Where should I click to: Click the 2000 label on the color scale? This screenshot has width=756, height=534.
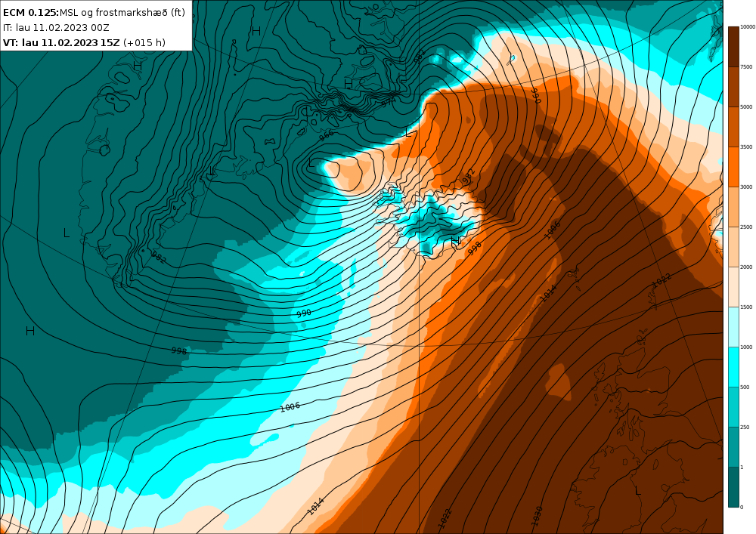pos(746,267)
